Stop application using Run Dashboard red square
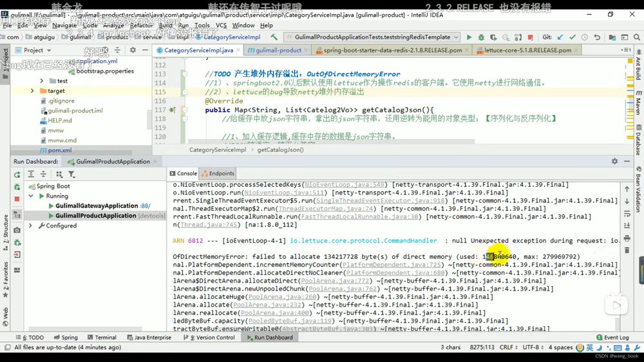Viewport: 644px width, 362px height. 17,199
